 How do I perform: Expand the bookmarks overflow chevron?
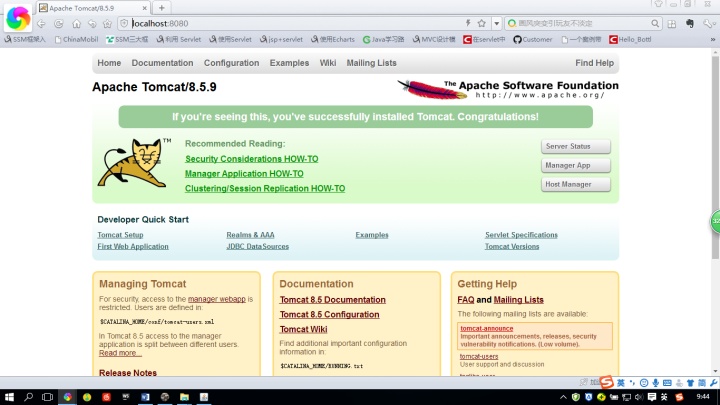click(x=713, y=39)
